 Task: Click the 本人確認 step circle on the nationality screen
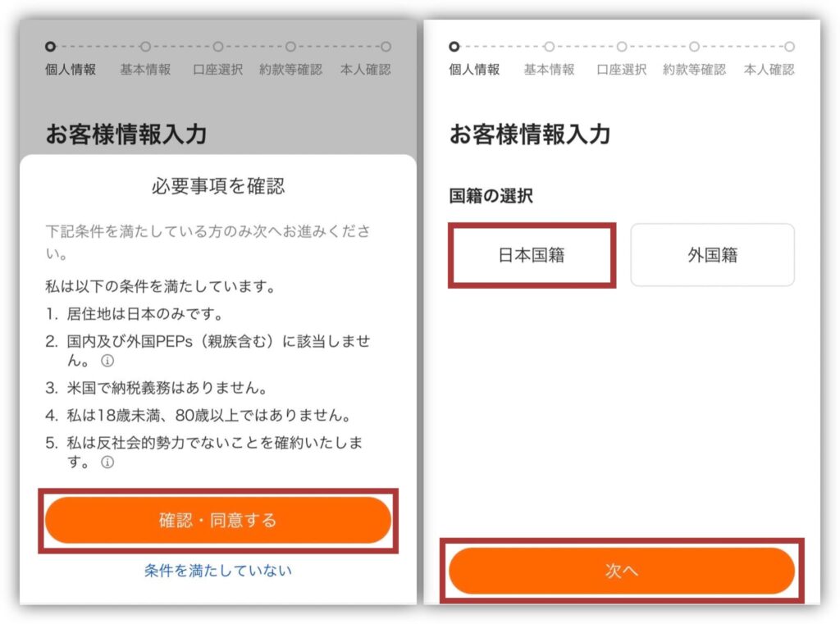click(x=789, y=47)
